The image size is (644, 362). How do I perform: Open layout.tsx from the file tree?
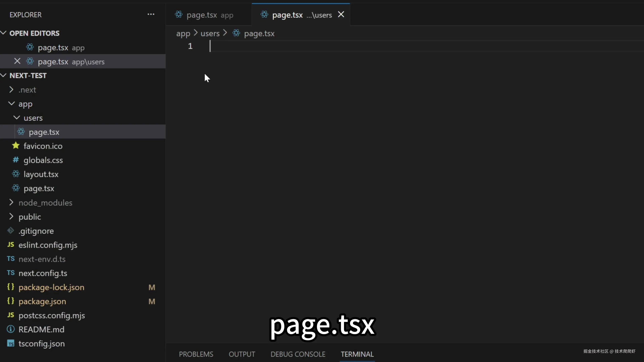41,174
